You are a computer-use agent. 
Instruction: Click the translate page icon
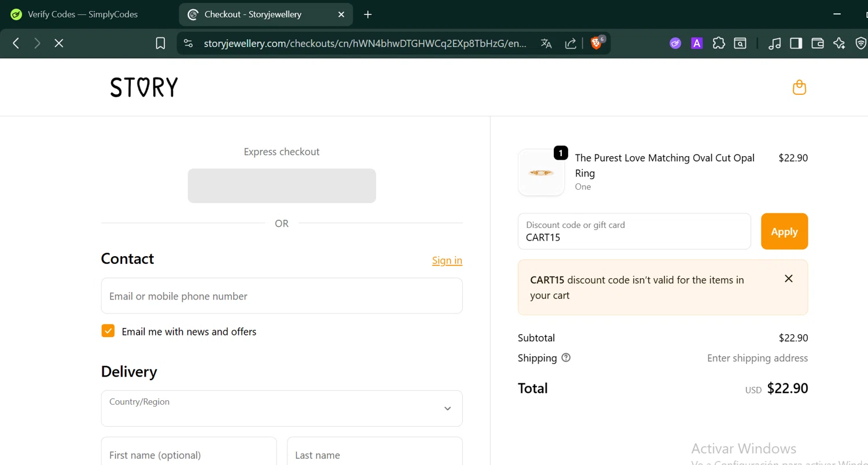pyautogui.click(x=546, y=43)
